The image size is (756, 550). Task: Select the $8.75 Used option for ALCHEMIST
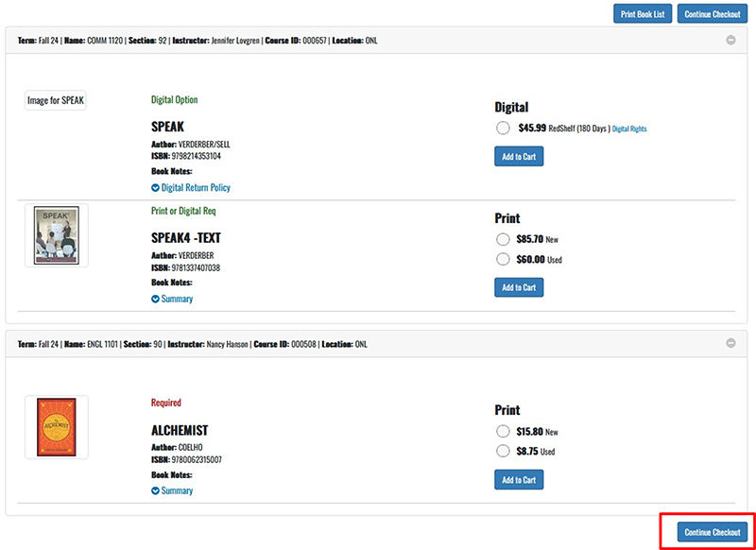(x=503, y=451)
